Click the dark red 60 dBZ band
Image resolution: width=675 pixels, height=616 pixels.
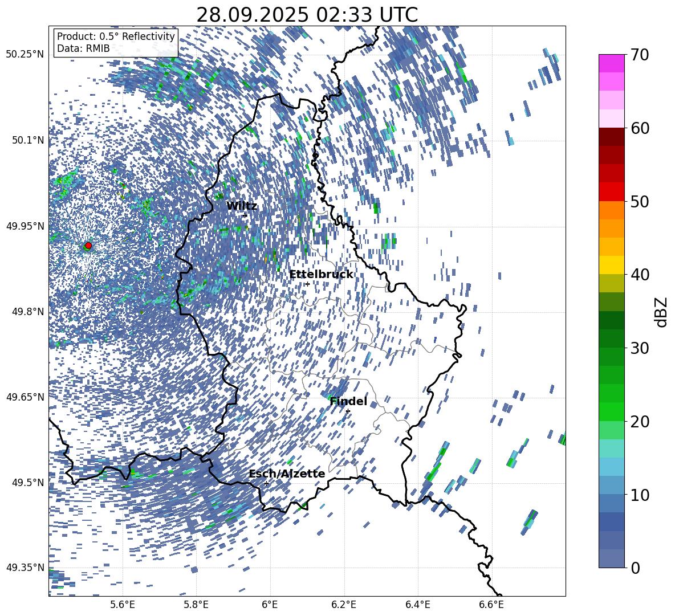[x=612, y=137]
